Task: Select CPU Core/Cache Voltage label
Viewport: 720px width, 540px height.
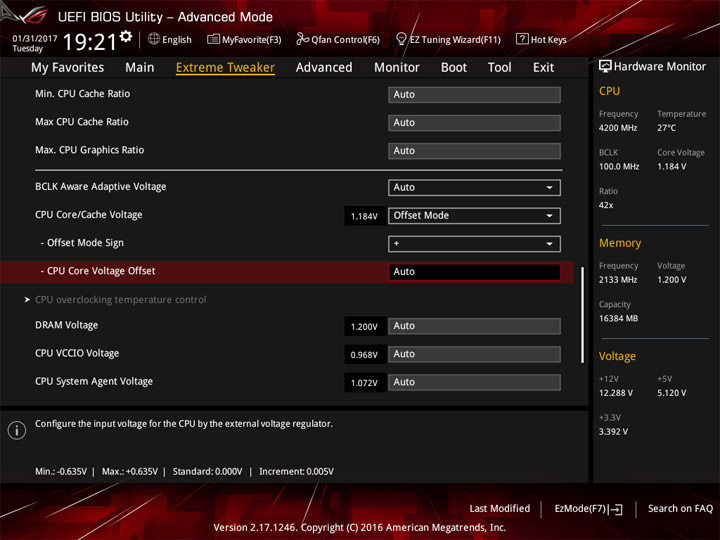Action: pos(89,215)
